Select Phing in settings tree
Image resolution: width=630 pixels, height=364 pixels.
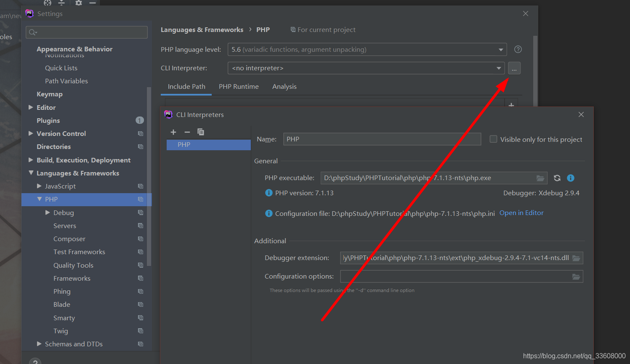[x=62, y=292]
